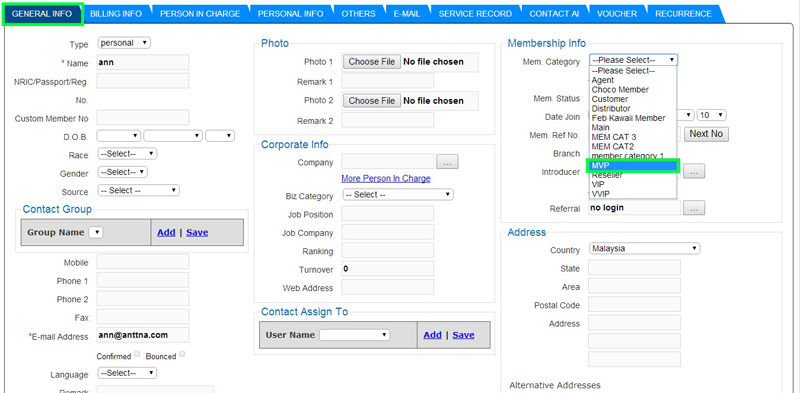Screen dimensions: 800x393
Task: Click Add link in Contact Group
Action: pos(166,232)
